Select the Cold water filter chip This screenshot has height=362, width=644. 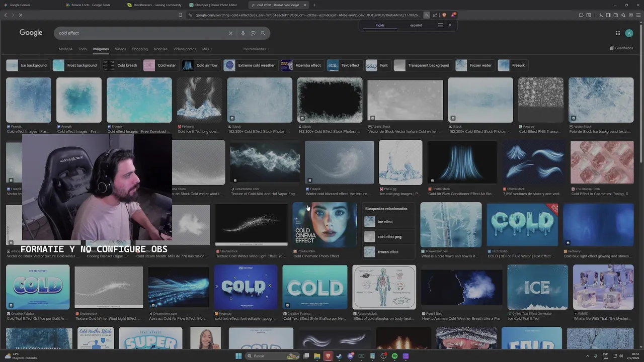click(x=160, y=65)
